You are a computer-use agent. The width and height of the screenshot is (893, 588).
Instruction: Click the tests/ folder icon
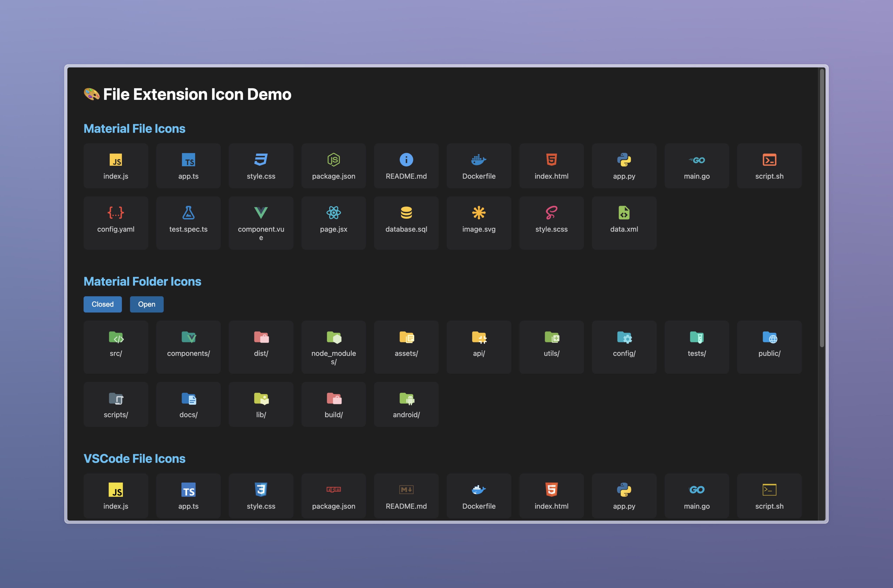(x=697, y=337)
